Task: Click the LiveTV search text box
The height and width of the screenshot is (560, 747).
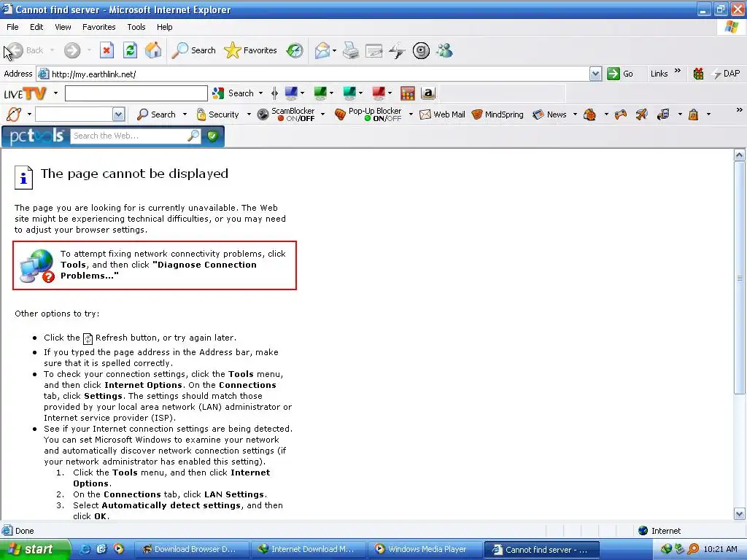Action: pos(136,93)
